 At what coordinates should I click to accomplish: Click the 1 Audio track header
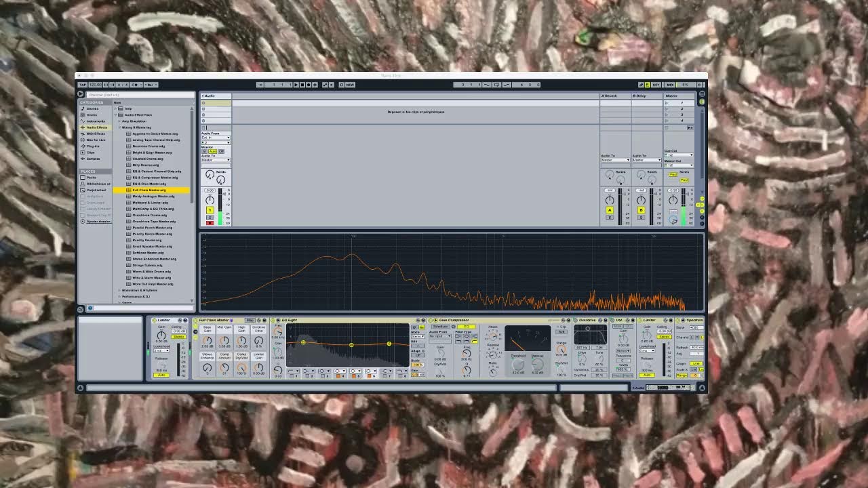216,96
